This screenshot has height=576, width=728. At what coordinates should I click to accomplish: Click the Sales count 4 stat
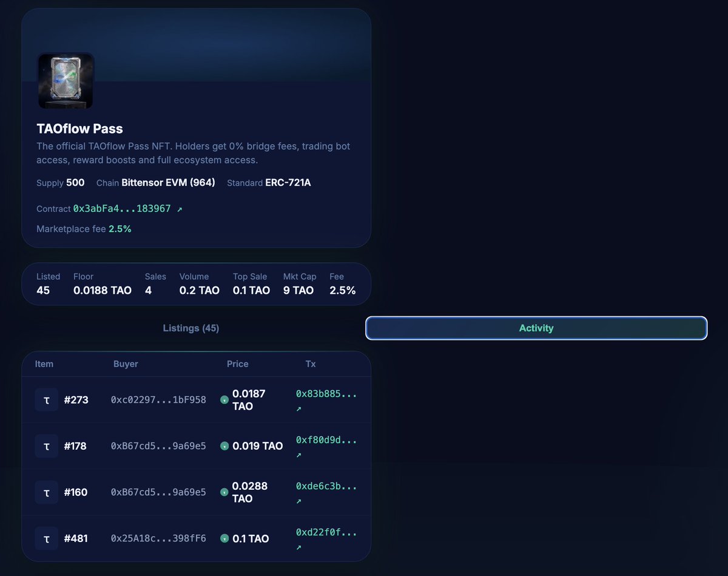click(x=148, y=290)
